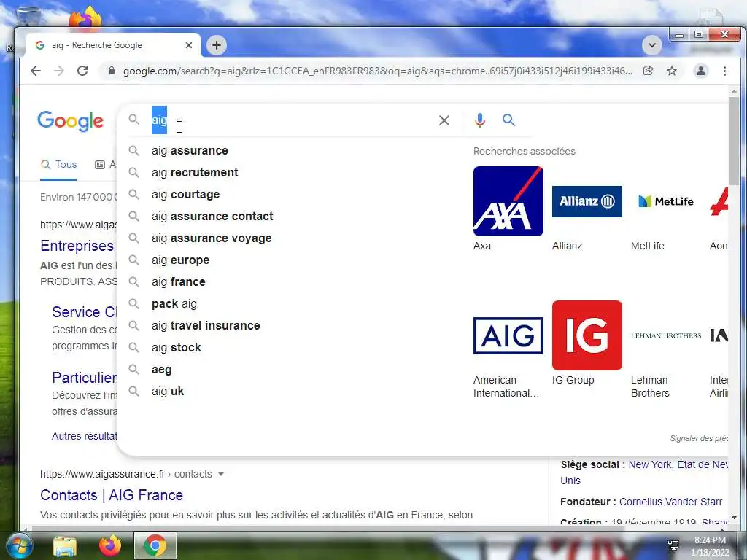
Task: Go back with the browser back arrow
Action: (x=36, y=71)
